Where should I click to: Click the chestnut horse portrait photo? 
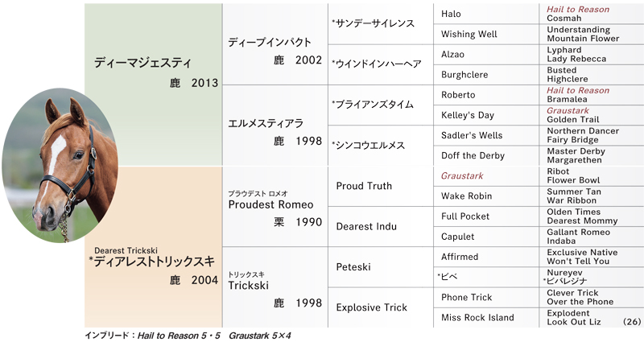click(60, 165)
